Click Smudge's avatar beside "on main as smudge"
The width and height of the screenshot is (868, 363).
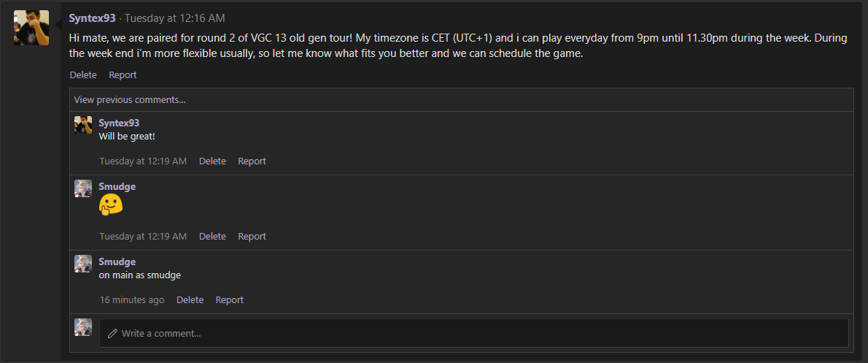83,264
